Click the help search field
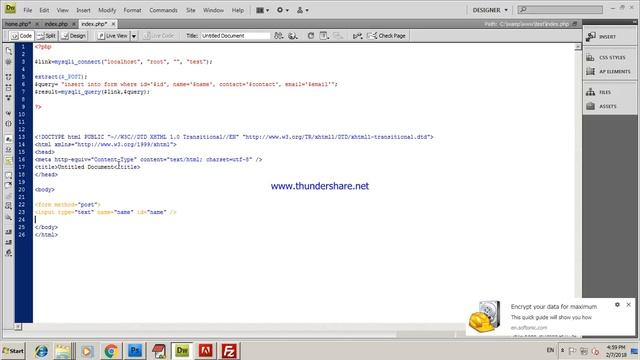640x360 pixels. (x=560, y=9)
